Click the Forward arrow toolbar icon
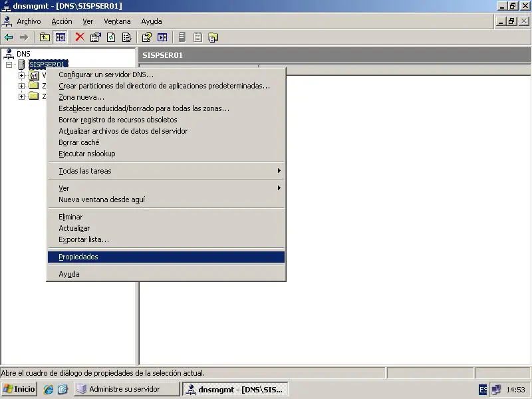The width and height of the screenshot is (532, 399). [24, 37]
